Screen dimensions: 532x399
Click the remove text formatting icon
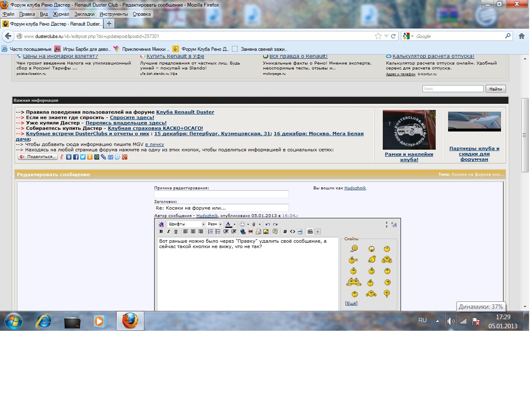click(161, 224)
